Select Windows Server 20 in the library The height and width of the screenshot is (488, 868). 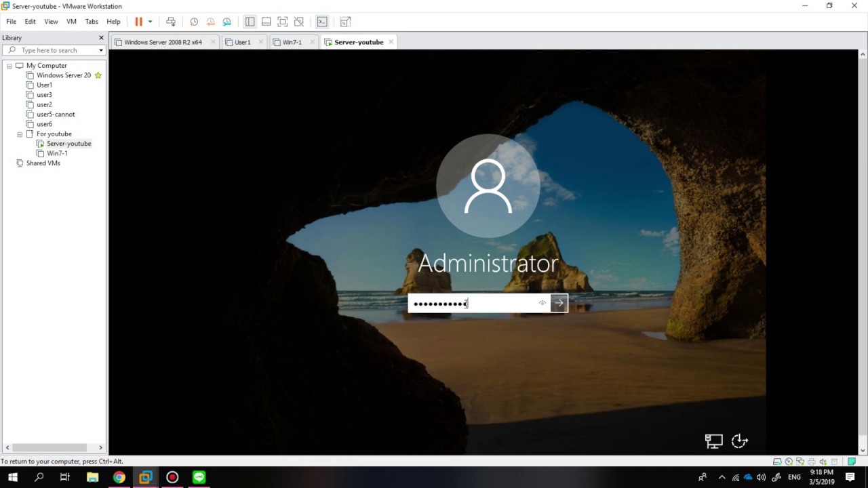(64, 75)
